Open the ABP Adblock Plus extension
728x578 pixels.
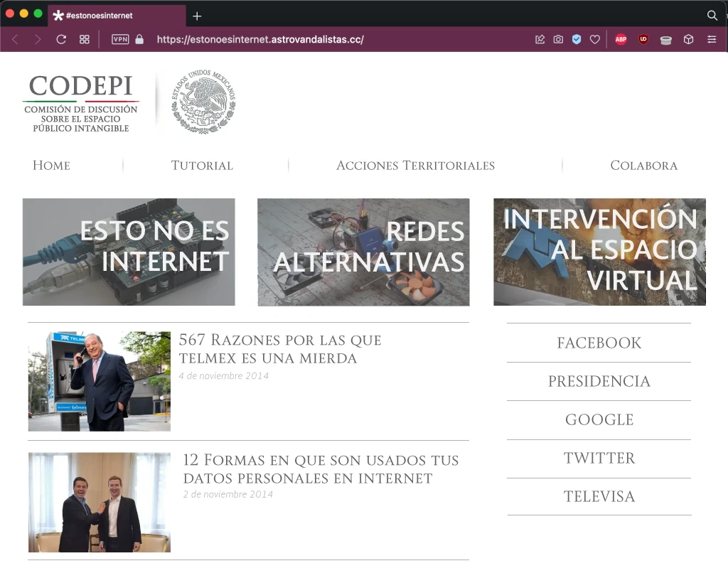[621, 40]
